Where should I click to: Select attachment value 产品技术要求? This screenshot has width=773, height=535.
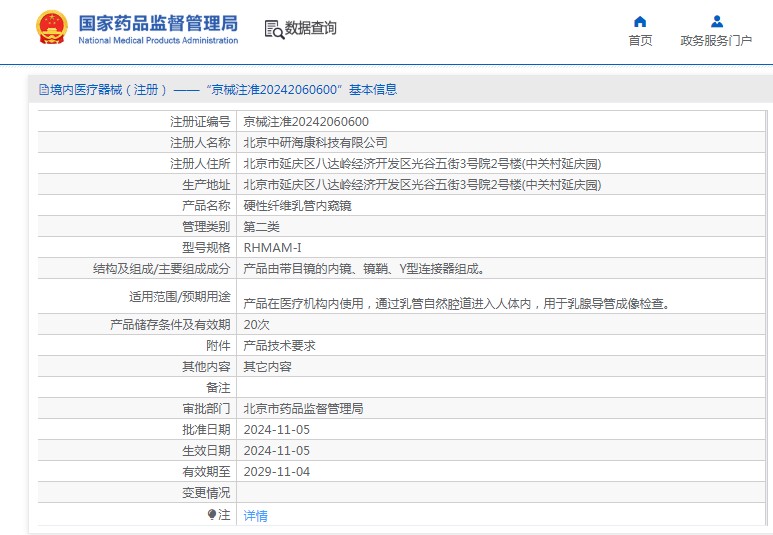280,346
